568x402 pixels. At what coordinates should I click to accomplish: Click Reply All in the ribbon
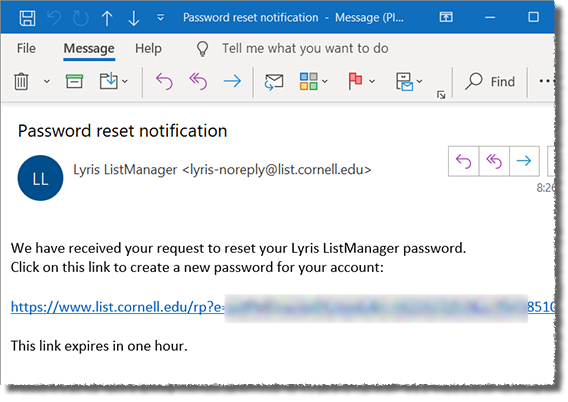(x=198, y=81)
